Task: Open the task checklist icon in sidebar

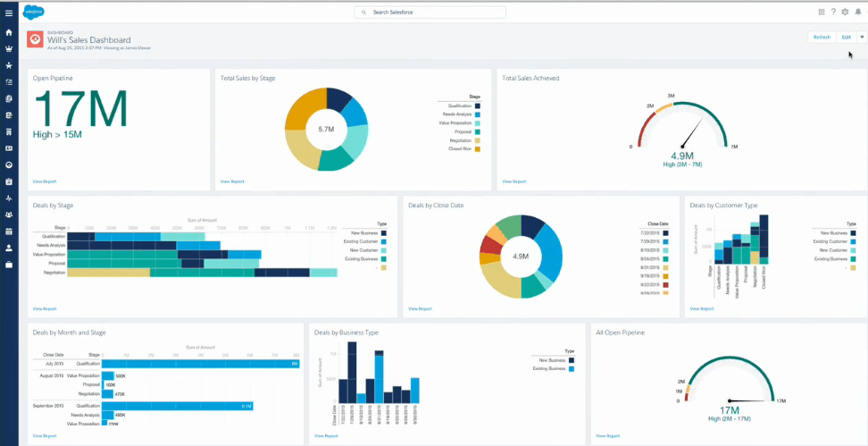Action: pyautogui.click(x=9, y=82)
